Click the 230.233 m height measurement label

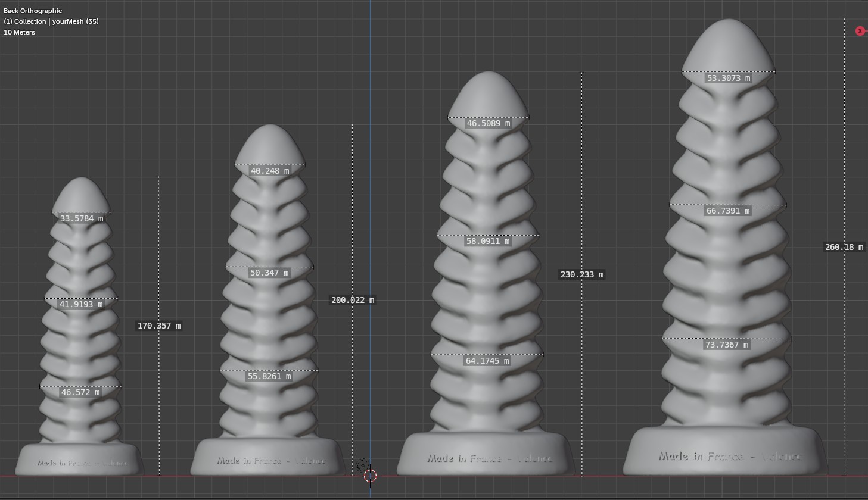tap(581, 274)
